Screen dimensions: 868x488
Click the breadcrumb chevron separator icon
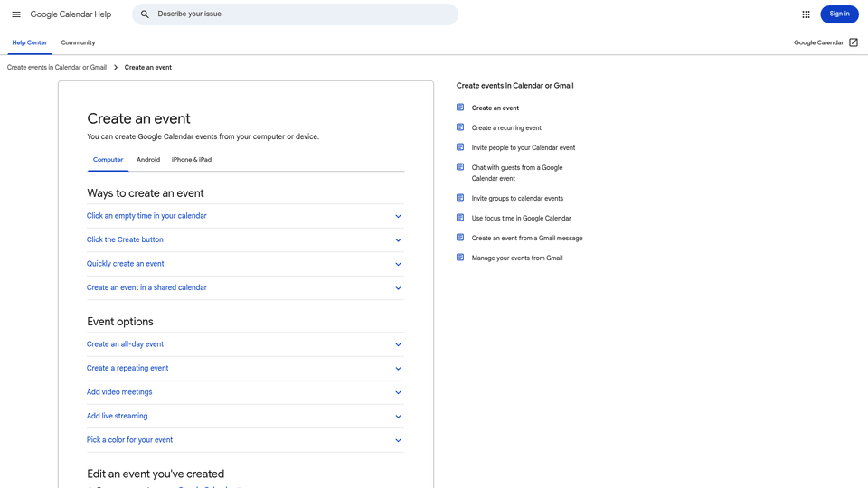(116, 68)
